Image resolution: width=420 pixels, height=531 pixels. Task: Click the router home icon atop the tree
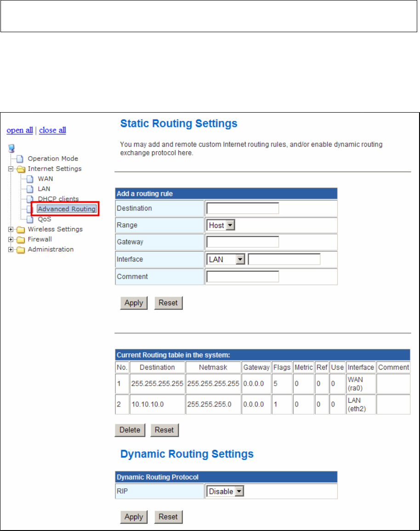coord(11,148)
